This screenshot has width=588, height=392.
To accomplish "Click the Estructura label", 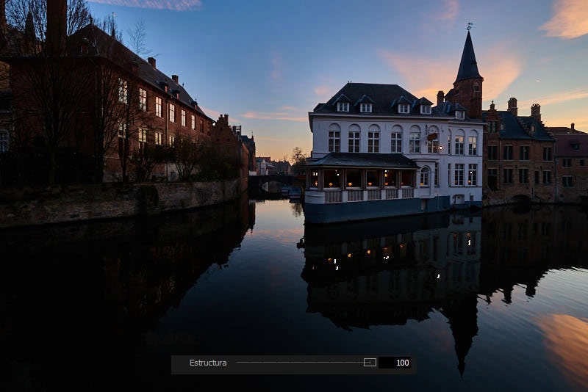I will tap(208, 363).
